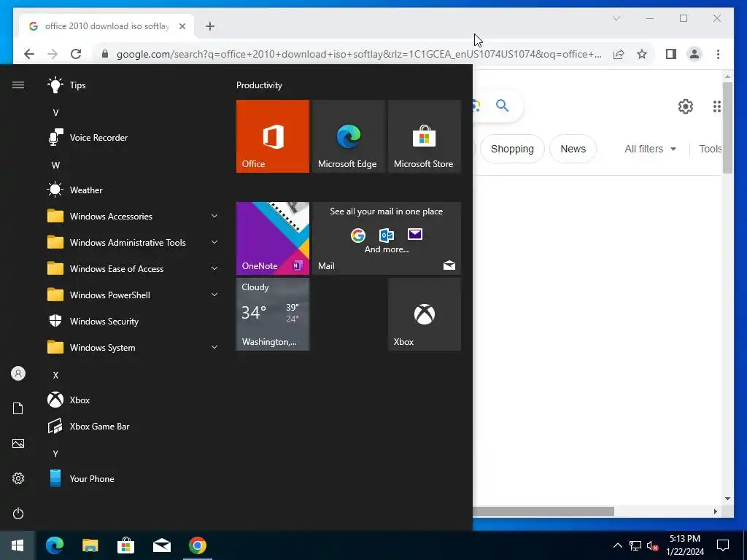The width and height of the screenshot is (747, 560).
Task: Open the taskbar clock showing 5:13 PM
Action: tap(684, 545)
